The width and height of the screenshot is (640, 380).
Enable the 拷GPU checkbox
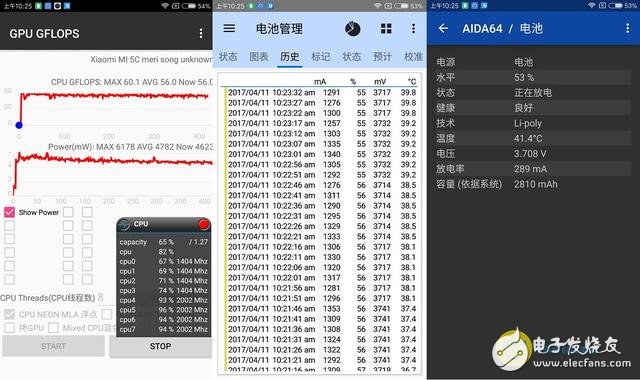click(x=9, y=328)
